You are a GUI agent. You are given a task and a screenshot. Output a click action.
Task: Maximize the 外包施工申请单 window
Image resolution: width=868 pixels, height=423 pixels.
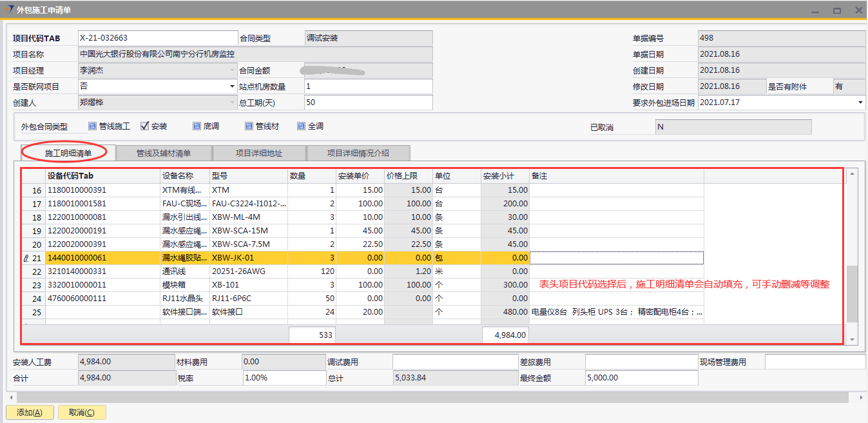pos(837,10)
